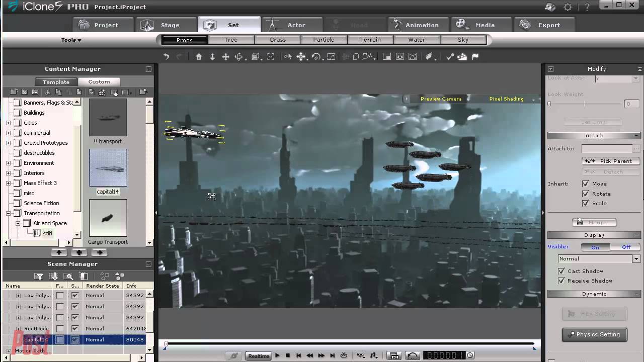Click the Undo arrow icon
The height and width of the screenshot is (362, 644).
(166, 57)
